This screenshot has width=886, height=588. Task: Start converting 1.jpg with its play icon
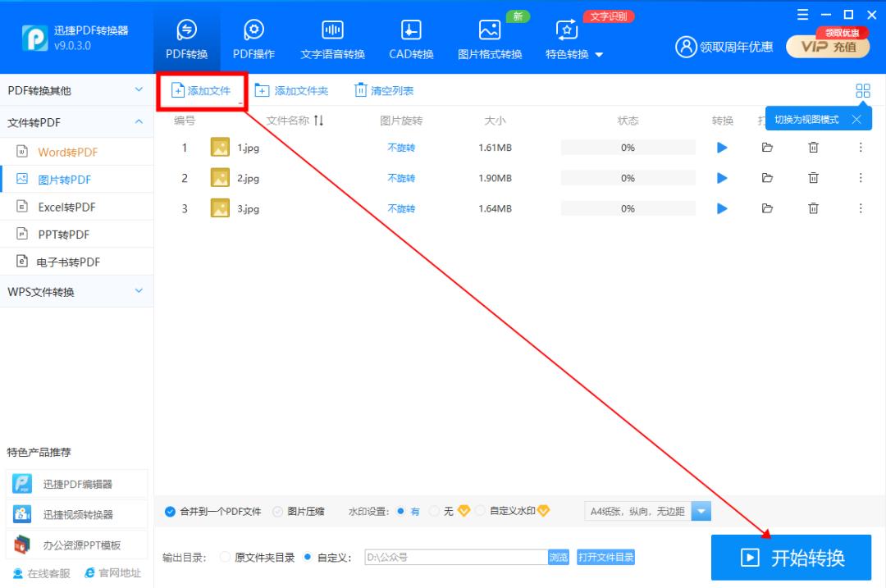point(722,148)
